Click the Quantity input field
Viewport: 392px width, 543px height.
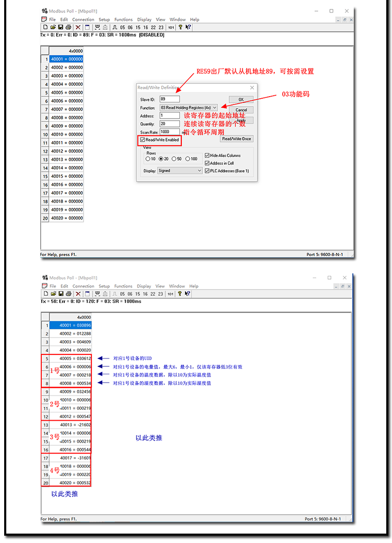point(170,124)
